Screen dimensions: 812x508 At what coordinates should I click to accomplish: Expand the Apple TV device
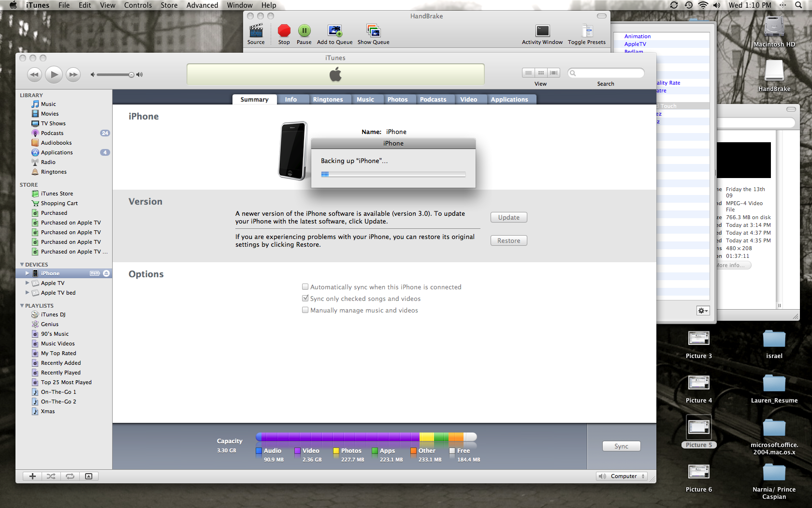(27, 283)
